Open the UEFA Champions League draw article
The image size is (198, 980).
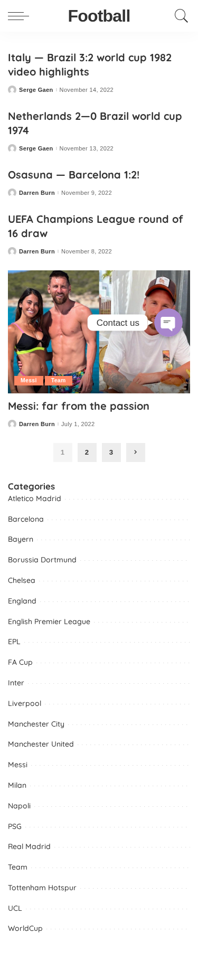[96, 227]
